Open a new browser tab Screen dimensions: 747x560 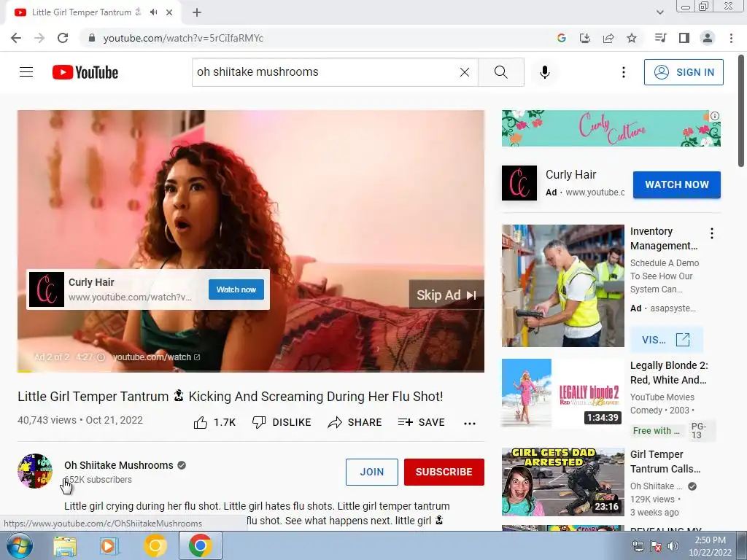click(x=197, y=12)
